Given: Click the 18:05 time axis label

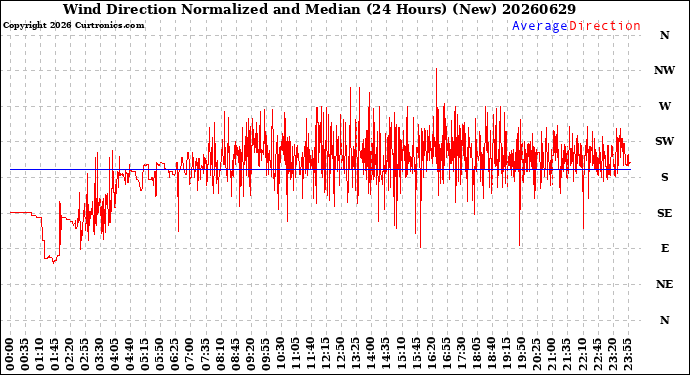Looking at the screenshot, I should click(x=476, y=354).
